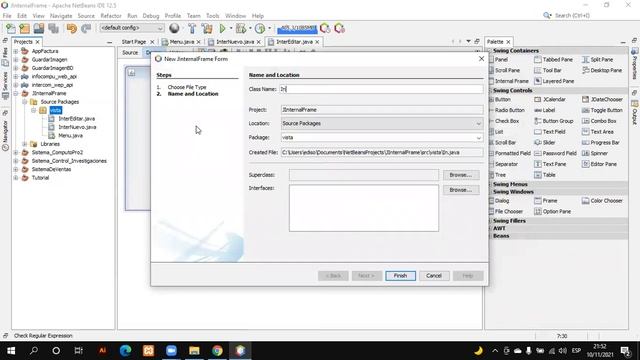The image size is (640, 360).
Task: Click the memory usage bar
Action: click(x=297, y=28)
